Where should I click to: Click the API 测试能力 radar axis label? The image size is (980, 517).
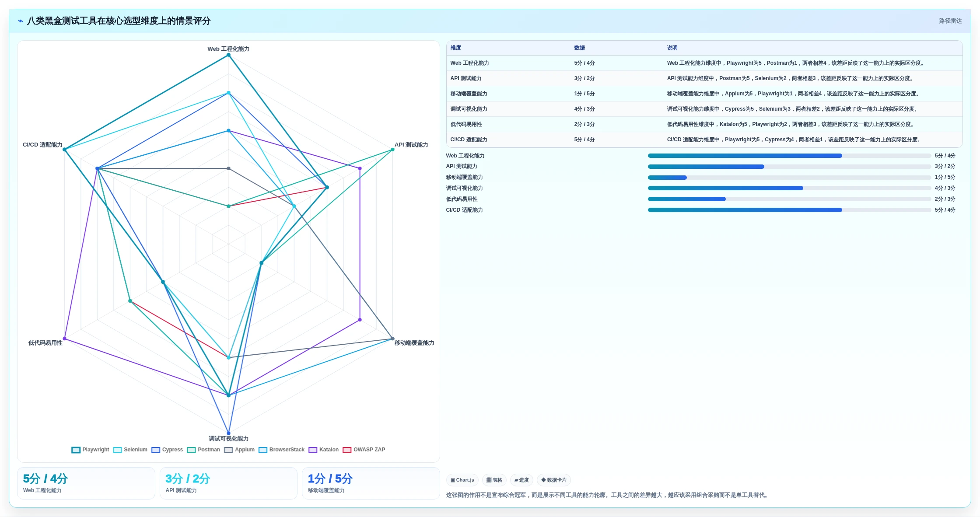(411, 145)
